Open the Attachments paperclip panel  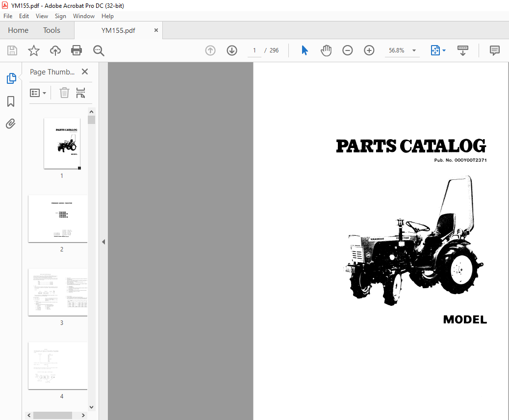pos(11,124)
